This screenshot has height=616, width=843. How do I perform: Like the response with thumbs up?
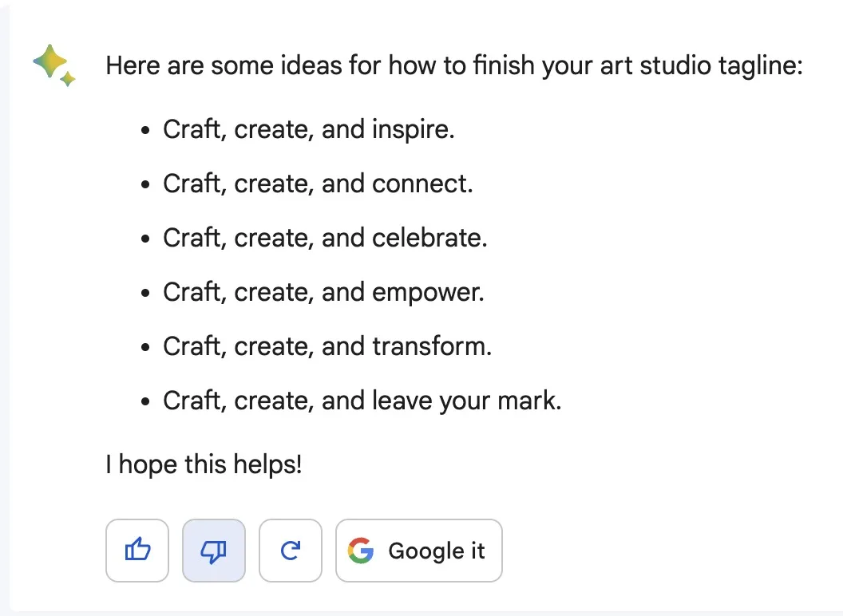pyautogui.click(x=137, y=551)
